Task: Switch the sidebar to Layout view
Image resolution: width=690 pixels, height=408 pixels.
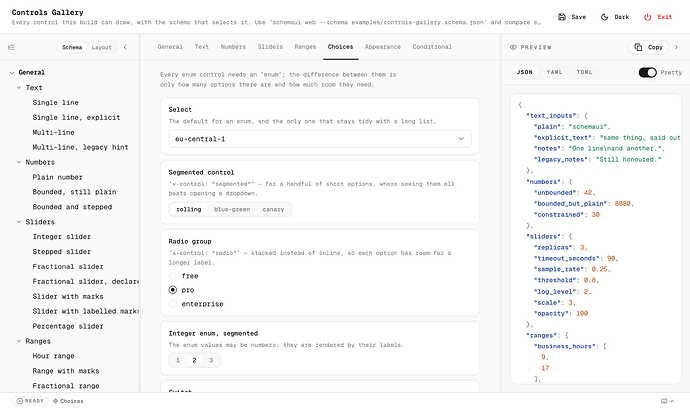Action: click(x=101, y=47)
